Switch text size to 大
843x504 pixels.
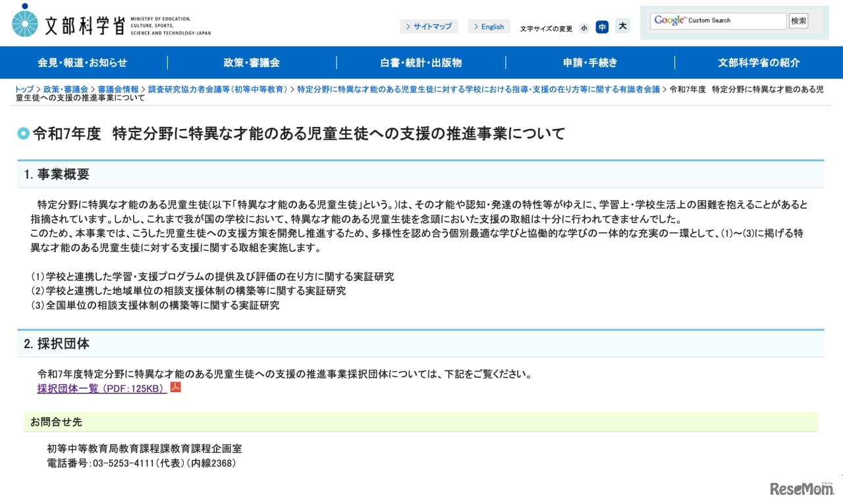pos(622,26)
